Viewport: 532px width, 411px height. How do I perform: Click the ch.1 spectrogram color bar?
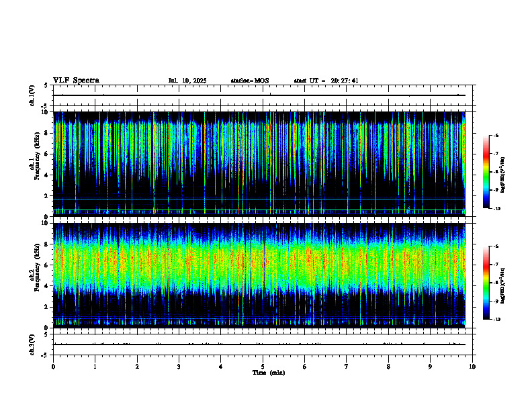click(x=486, y=172)
